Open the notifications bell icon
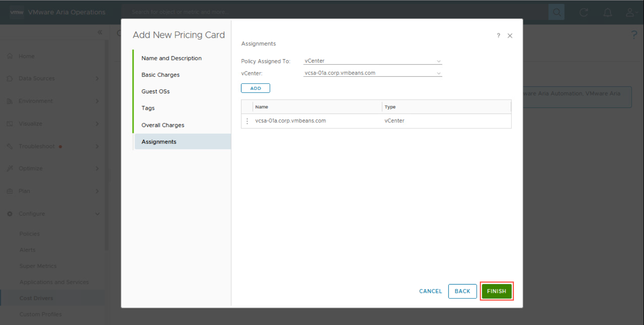Image resolution: width=644 pixels, height=325 pixels. (607, 12)
